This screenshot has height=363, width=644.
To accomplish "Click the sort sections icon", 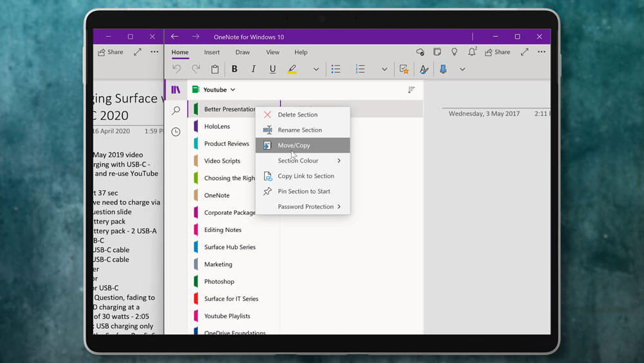I will (412, 90).
